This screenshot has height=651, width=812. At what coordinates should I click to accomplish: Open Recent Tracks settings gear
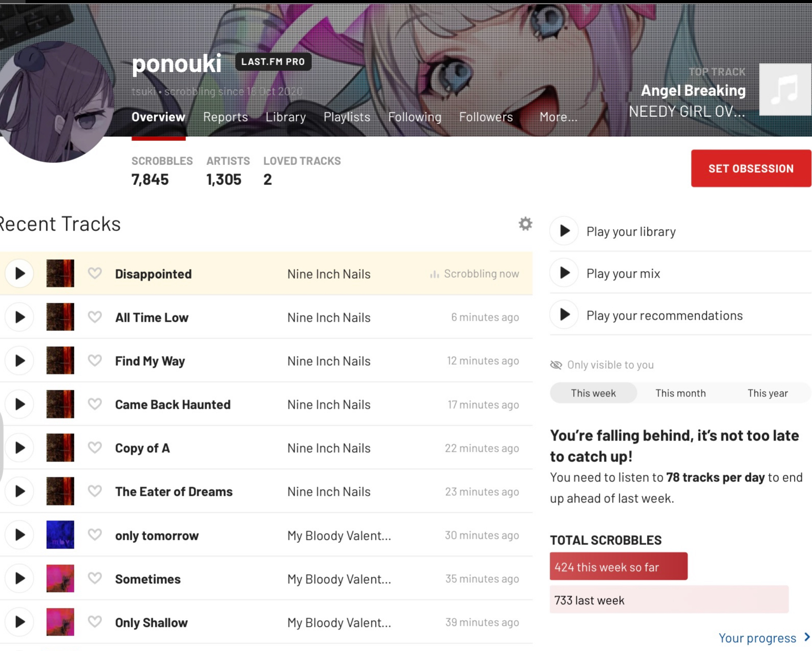525,224
